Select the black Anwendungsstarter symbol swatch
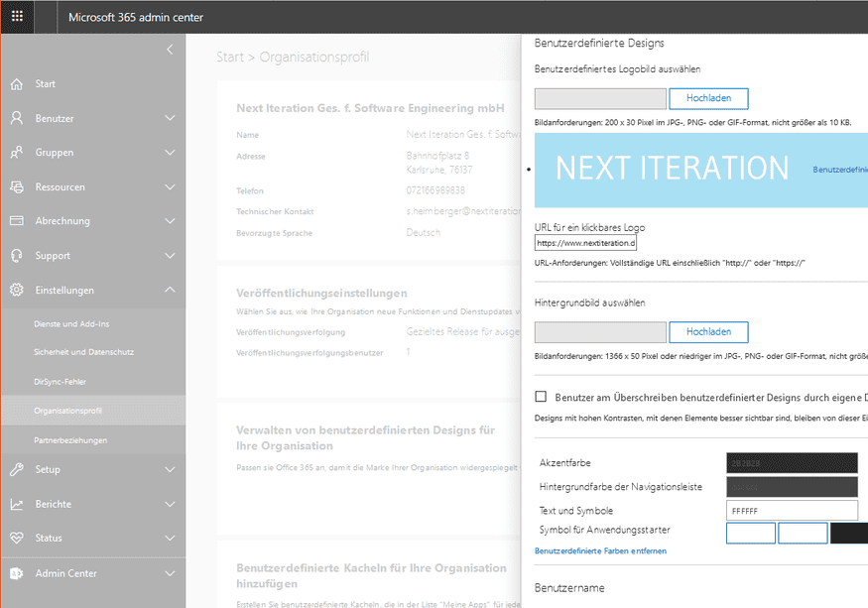Image resolution: width=868 pixels, height=608 pixels. point(848,533)
